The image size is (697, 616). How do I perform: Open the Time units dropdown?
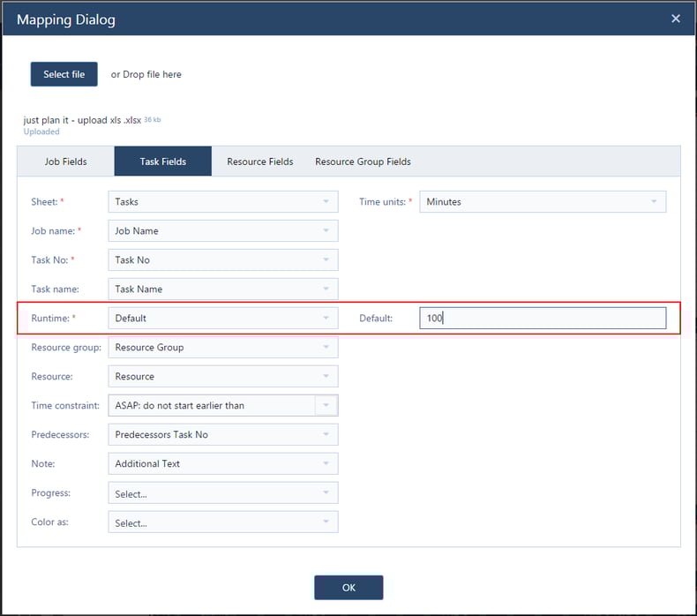click(x=542, y=202)
